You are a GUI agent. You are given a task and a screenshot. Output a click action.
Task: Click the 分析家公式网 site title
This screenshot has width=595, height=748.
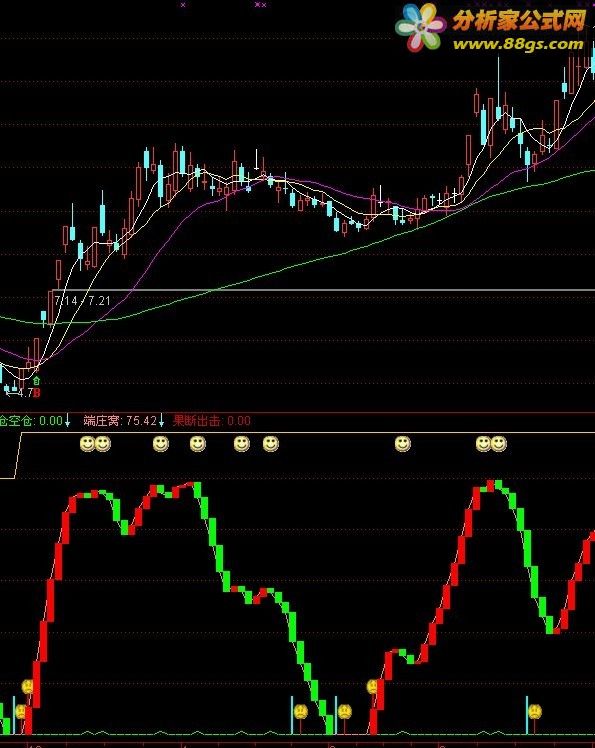pyautogui.click(x=519, y=21)
